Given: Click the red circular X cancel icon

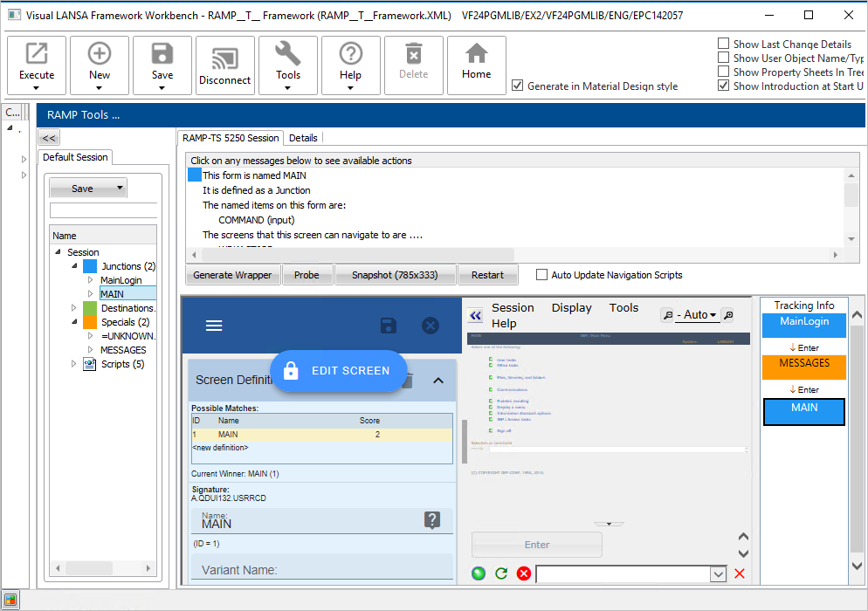Looking at the screenshot, I should pos(524,573).
